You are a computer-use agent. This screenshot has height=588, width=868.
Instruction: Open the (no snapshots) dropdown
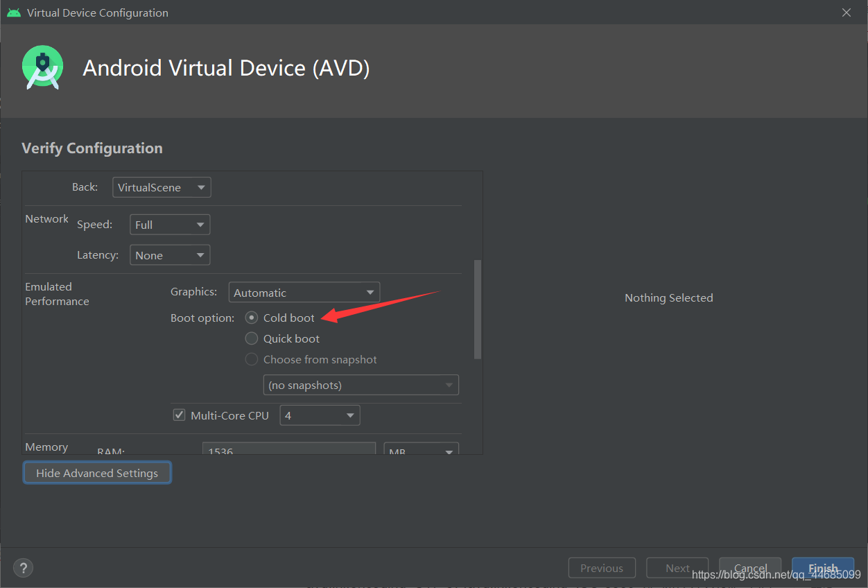[x=361, y=385]
